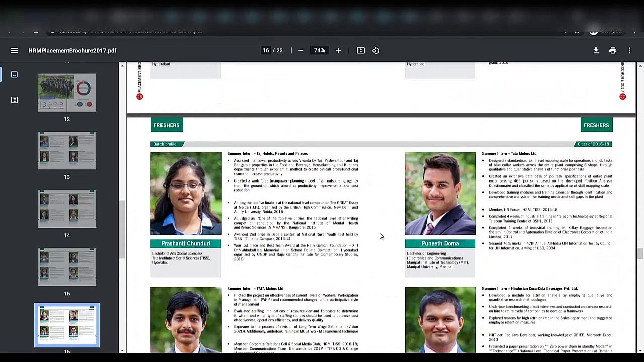Image resolution: width=644 pixels, height=362 pixels.
Task: Print the PDF document
Action: 613,50
